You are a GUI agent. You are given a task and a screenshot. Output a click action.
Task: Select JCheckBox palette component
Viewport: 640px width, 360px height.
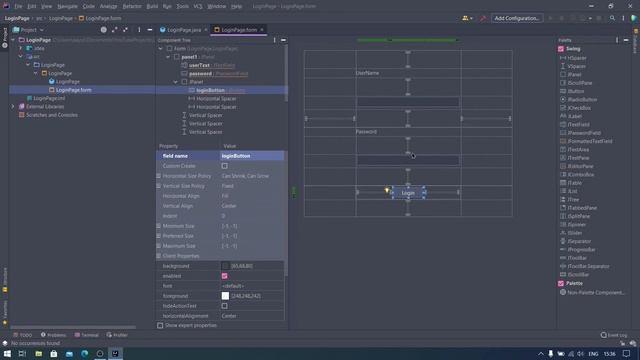[x=576, y=108]
